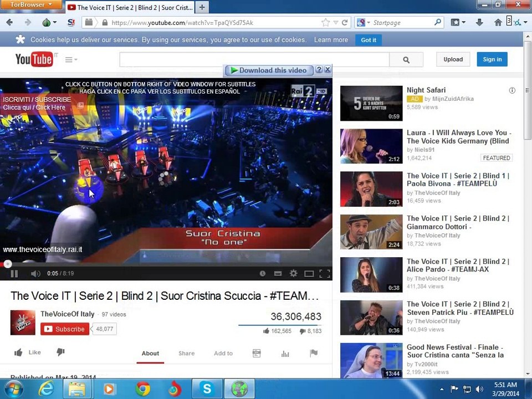Open the cookies Learn more link

pyautogui.click(x=331, y=40)
